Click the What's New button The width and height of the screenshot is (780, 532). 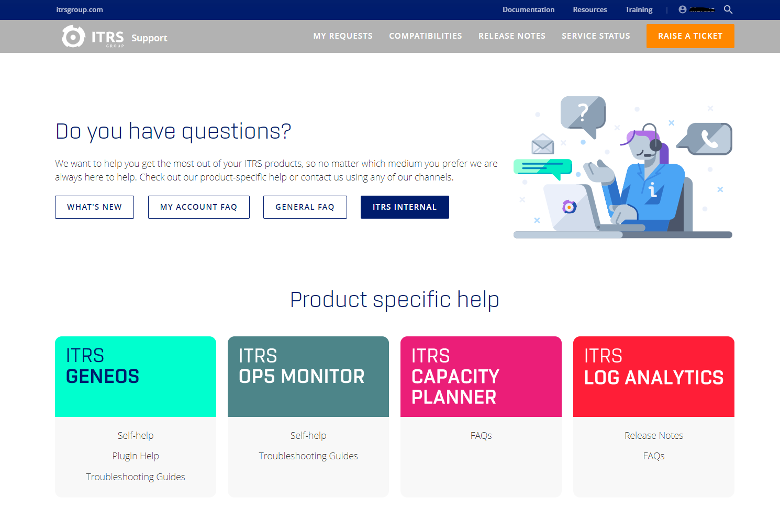tap(94, 207)
